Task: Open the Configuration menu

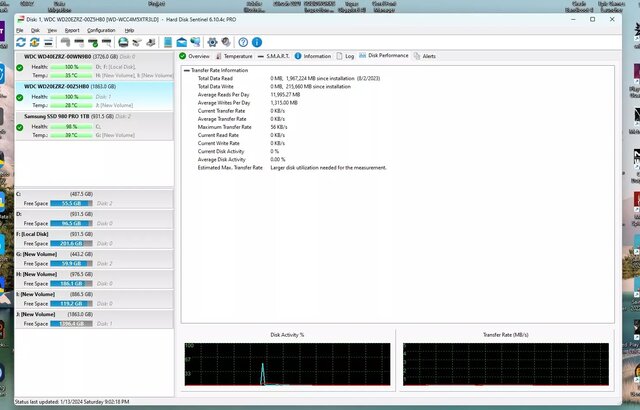Action: click(x=101, y=30)
